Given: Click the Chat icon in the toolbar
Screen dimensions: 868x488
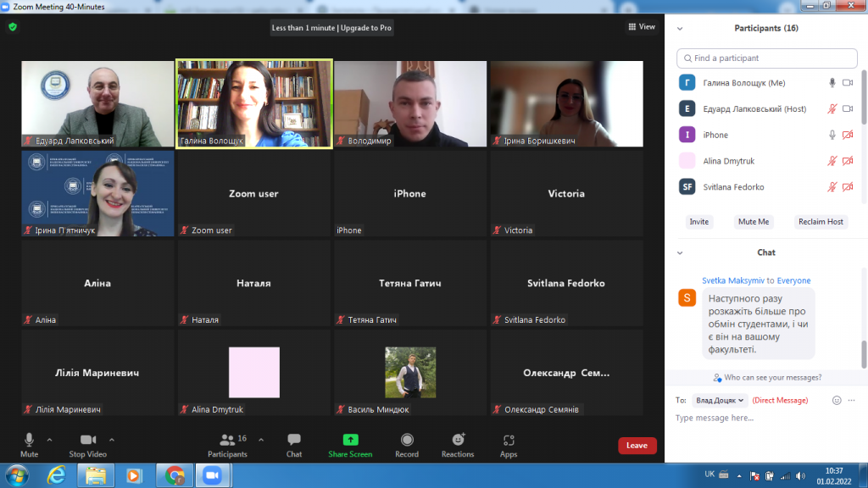Looking at the screenshot, I should (294, 440).
